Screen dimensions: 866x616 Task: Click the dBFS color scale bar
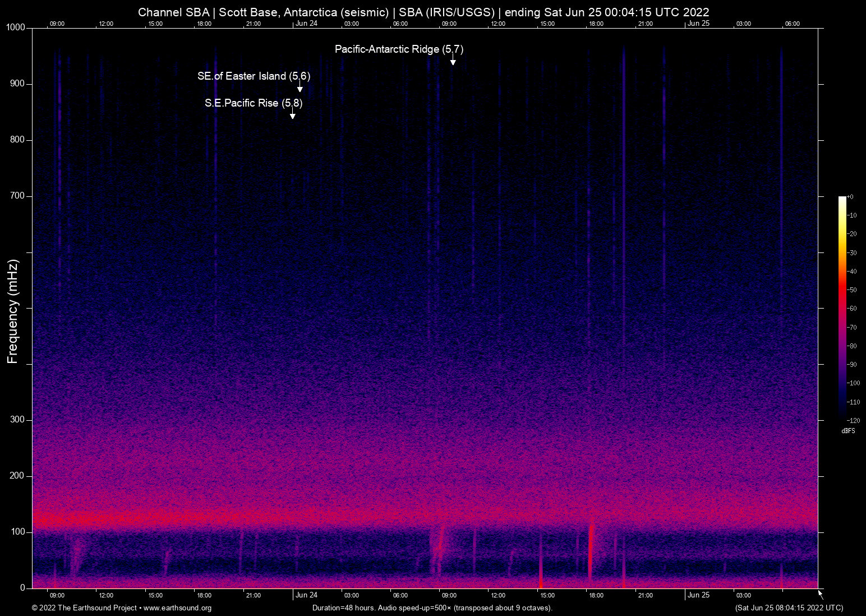842,307
